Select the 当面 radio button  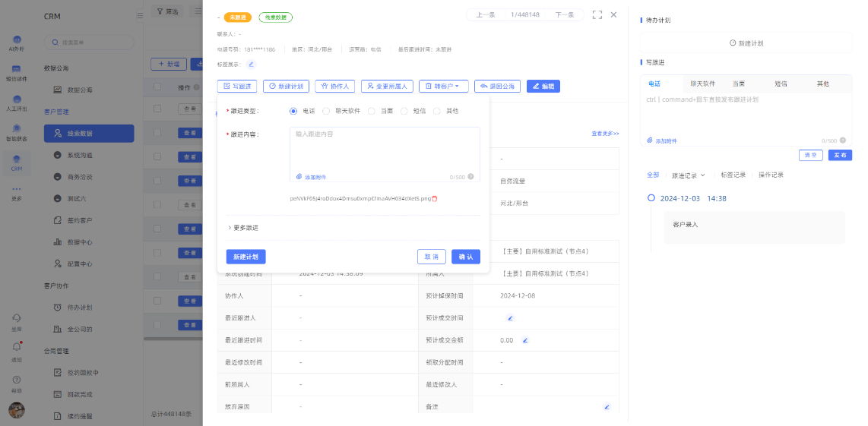click(372, 111)
